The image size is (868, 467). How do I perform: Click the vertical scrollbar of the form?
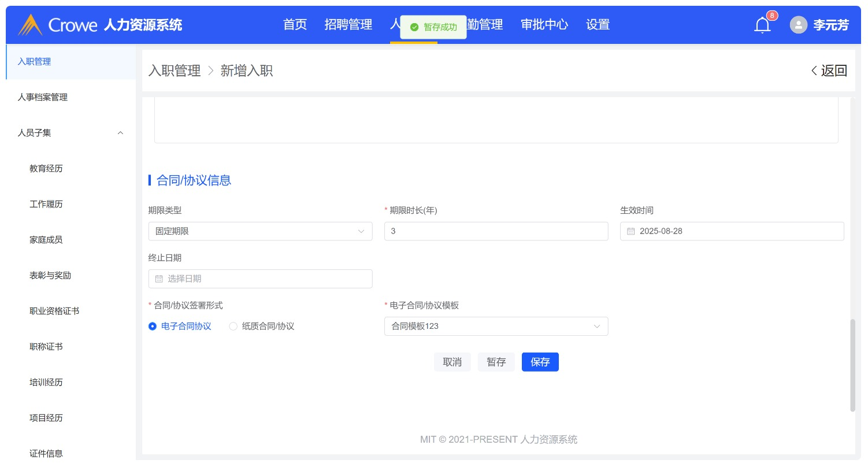(852, 364)
